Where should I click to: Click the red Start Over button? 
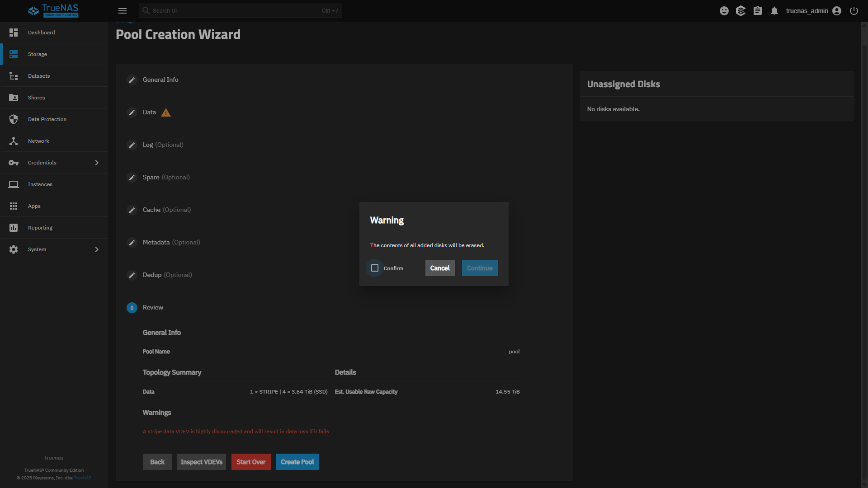point(251,462)
